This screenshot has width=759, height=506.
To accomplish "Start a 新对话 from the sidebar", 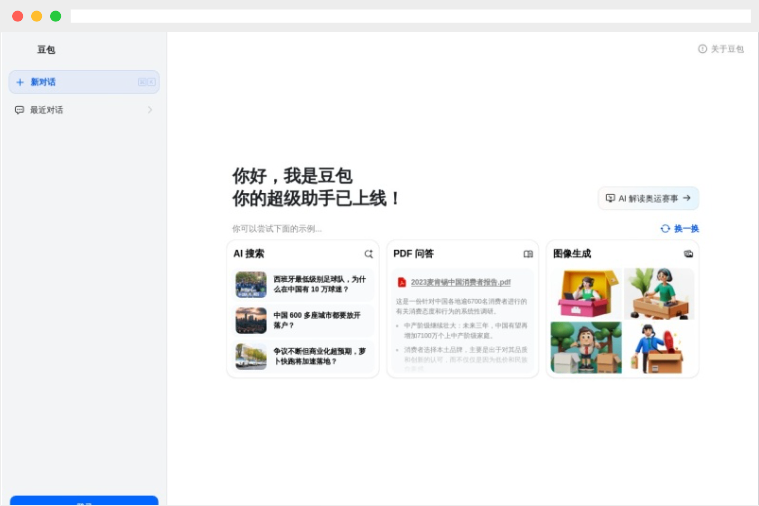I will [x=84, y=82].
